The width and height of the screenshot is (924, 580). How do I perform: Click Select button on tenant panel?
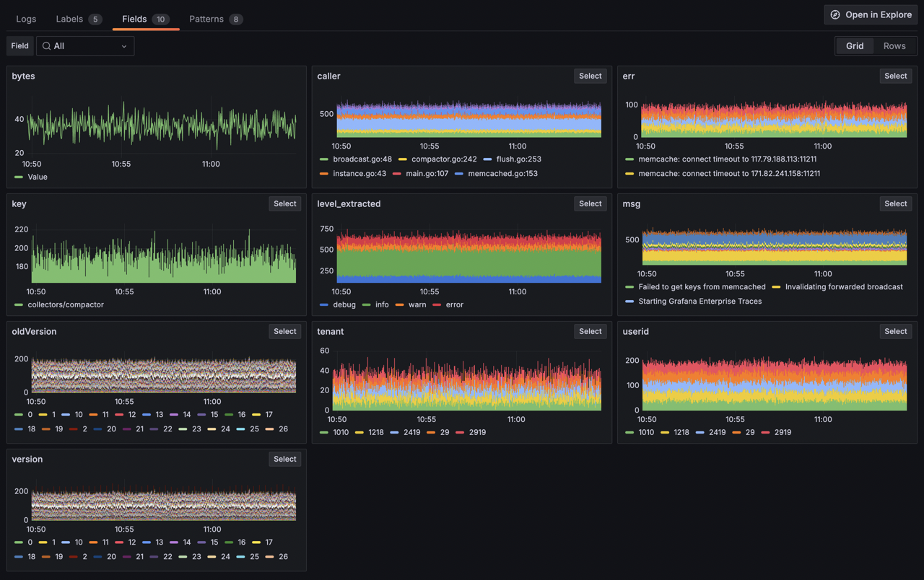coord(590,331)
